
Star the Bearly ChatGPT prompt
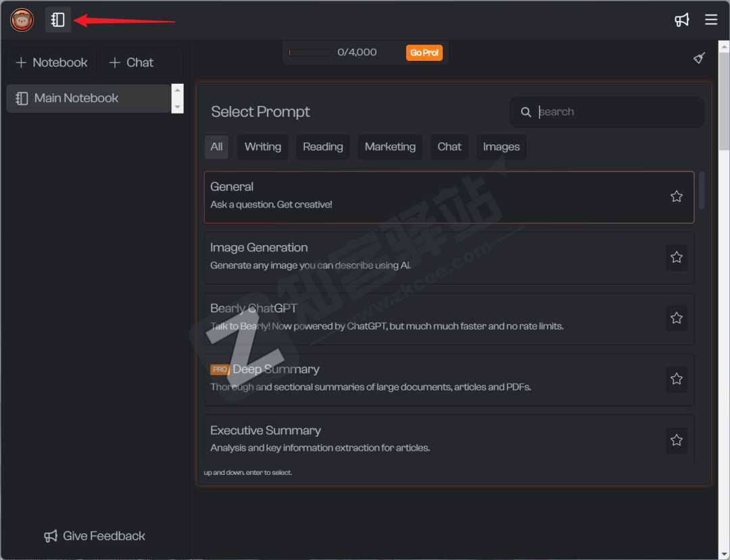676,318
